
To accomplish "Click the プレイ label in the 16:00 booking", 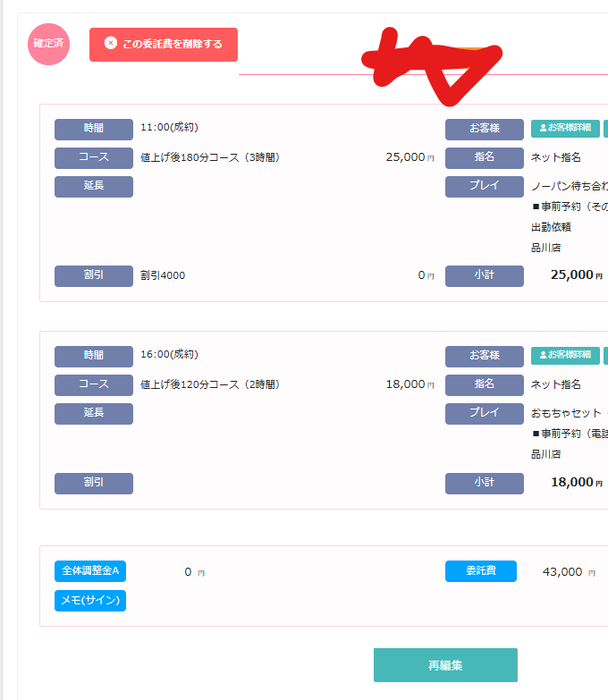I will [x=485, y=413].
